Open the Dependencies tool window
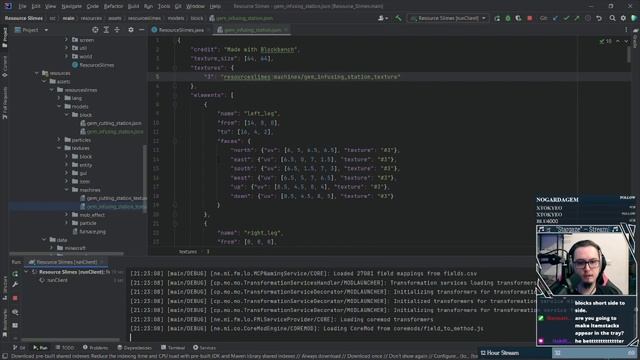 [x=134, y=348]
